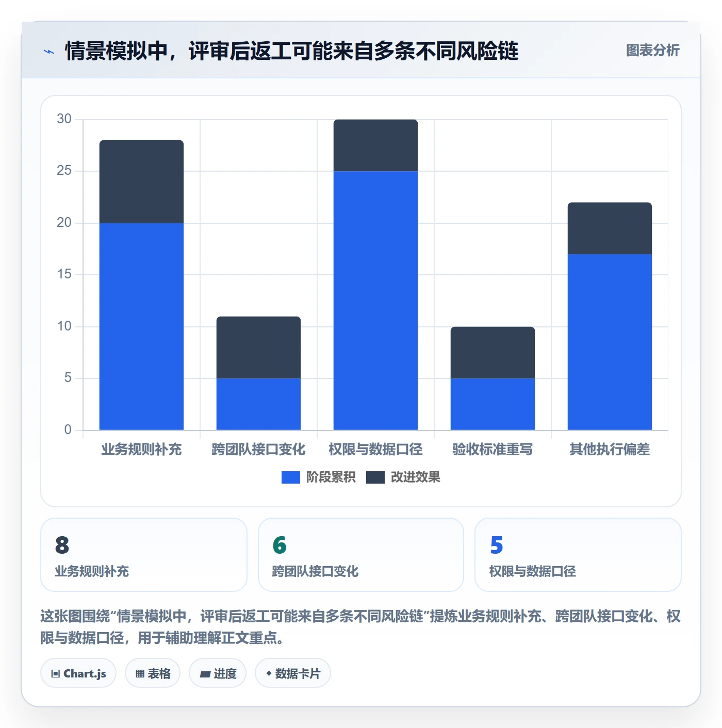The image size is (722, 728).
Task: Click the square icon in the Chart.js chip
Action: tap(56, 674)
